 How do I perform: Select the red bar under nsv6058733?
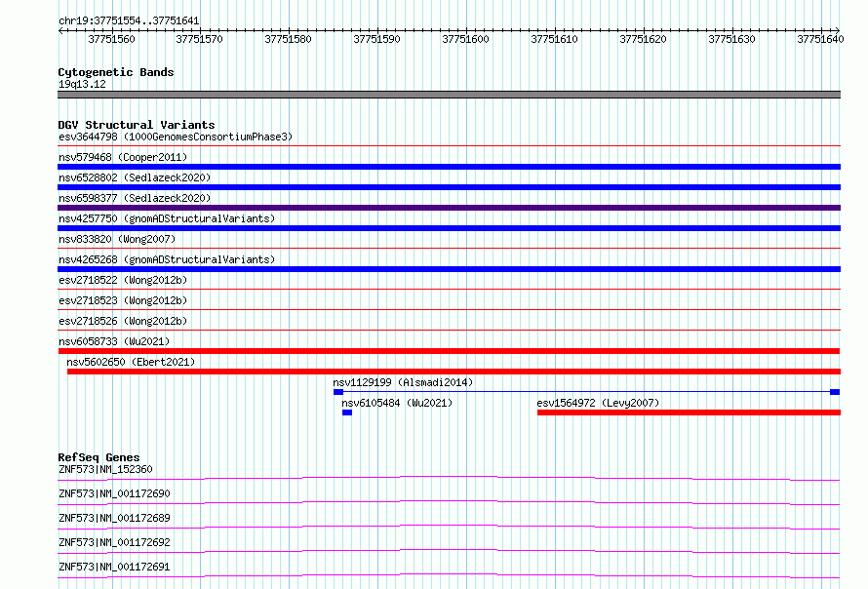pos(449,351)
